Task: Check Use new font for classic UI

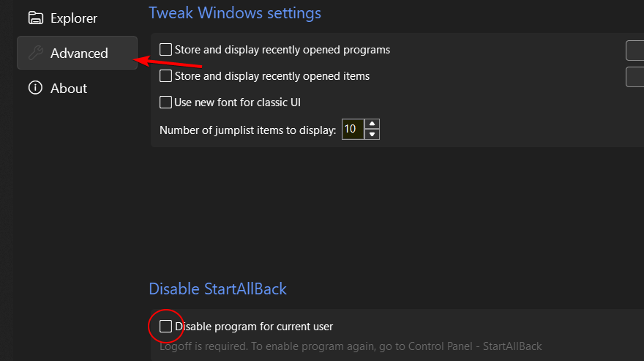Action: pos(165,103)
